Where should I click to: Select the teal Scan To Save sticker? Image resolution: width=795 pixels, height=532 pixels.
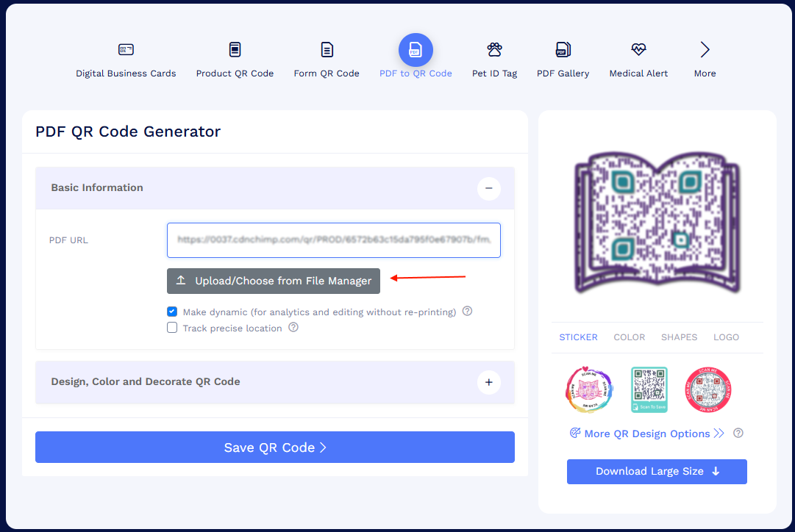click(x=649, y=389)
